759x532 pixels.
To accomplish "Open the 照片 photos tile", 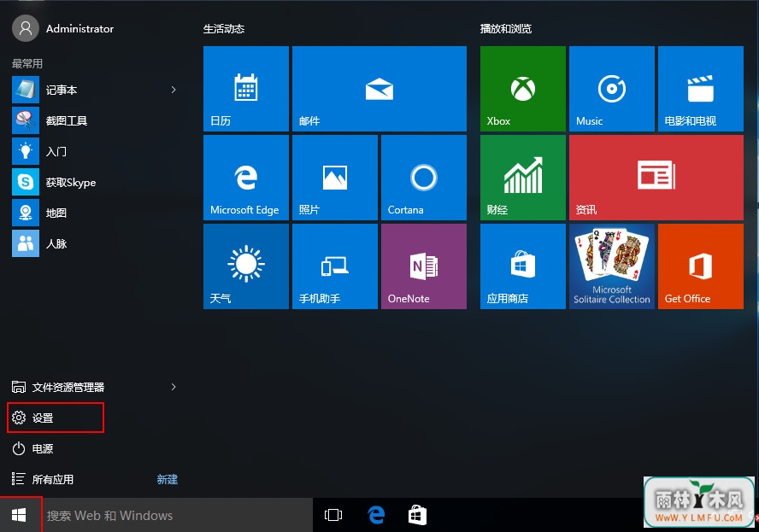I will (x=335, y=178).
